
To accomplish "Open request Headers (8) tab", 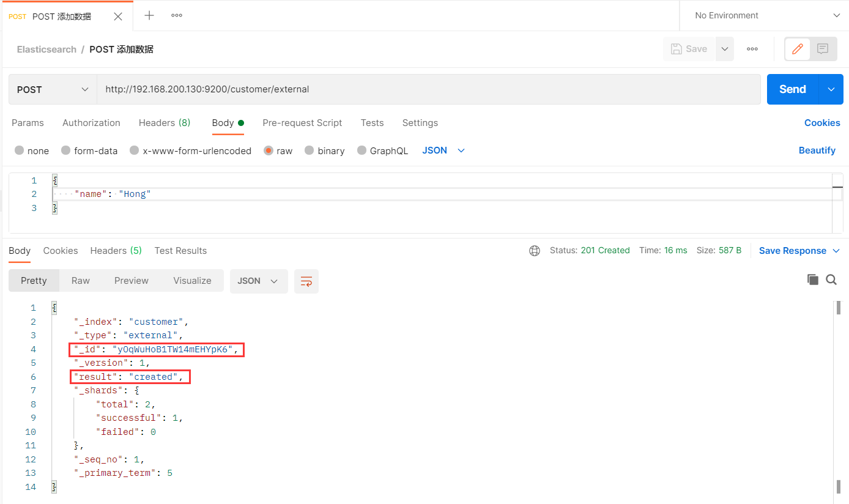I will pyautogui.click(x=165, y=123).
